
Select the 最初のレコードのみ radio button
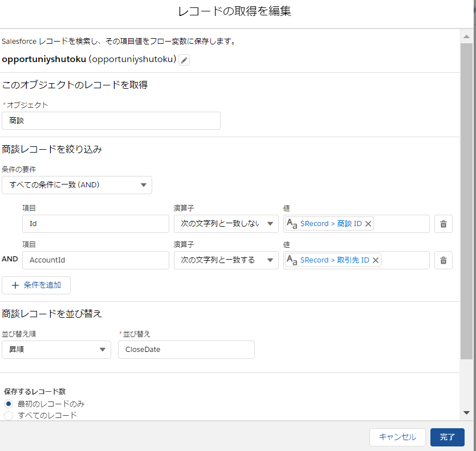[x=8, y=404]
